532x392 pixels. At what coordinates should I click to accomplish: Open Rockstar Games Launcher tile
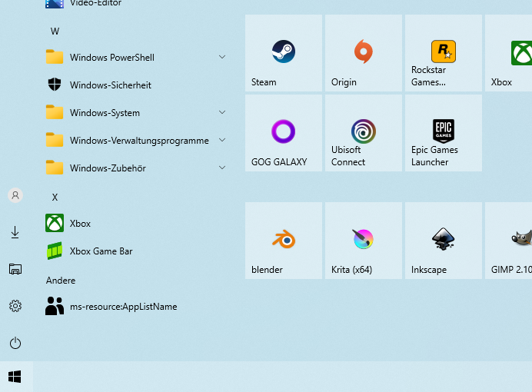click(444, 53)
